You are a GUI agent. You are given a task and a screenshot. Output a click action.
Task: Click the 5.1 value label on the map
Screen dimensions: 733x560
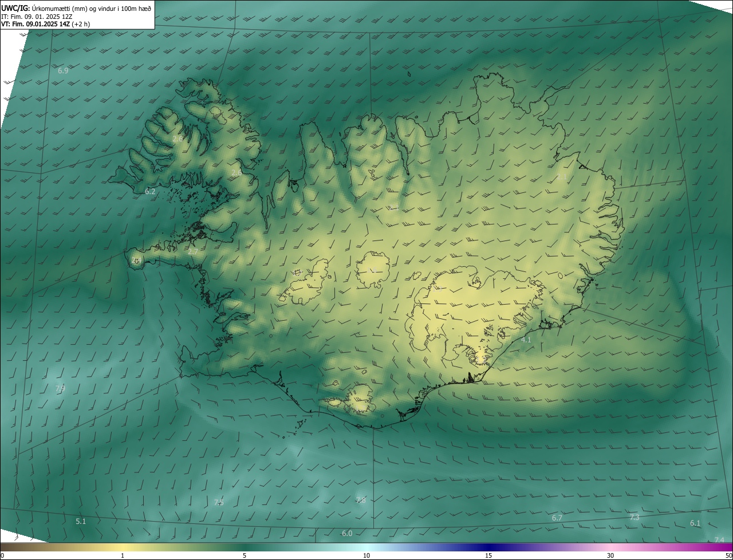[81, 521]
